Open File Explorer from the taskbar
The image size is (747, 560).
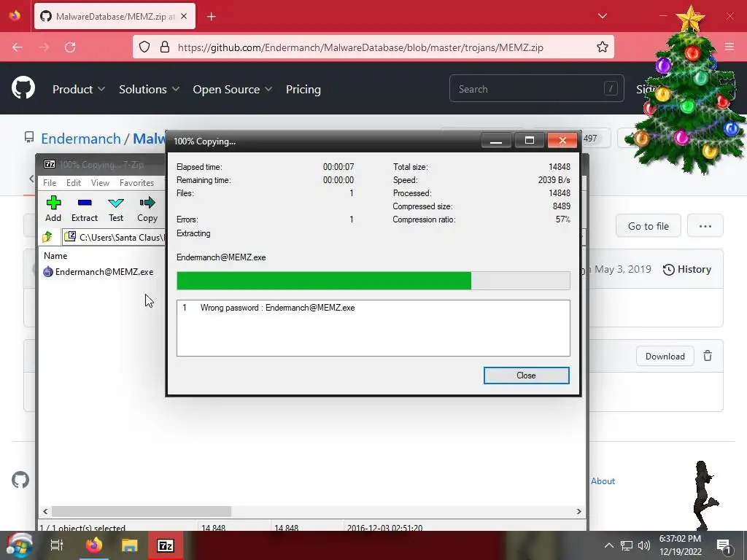point(129,545)
